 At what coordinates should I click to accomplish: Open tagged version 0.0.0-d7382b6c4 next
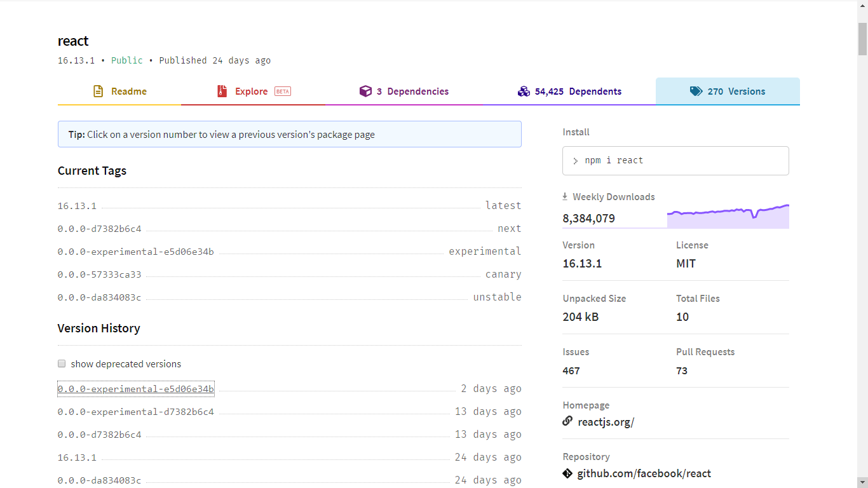(x=99, y=229)
